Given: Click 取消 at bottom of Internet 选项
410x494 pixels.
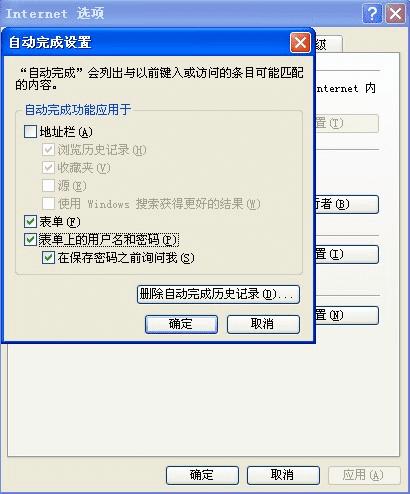Looking at the screenshot, I should tap(283, 475).
